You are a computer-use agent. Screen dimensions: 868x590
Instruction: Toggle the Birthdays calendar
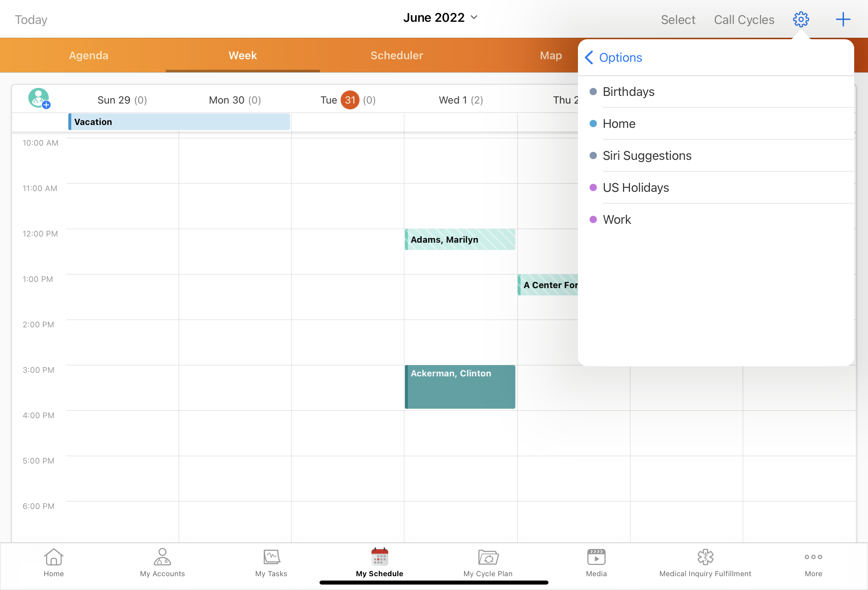coord(628,92)
